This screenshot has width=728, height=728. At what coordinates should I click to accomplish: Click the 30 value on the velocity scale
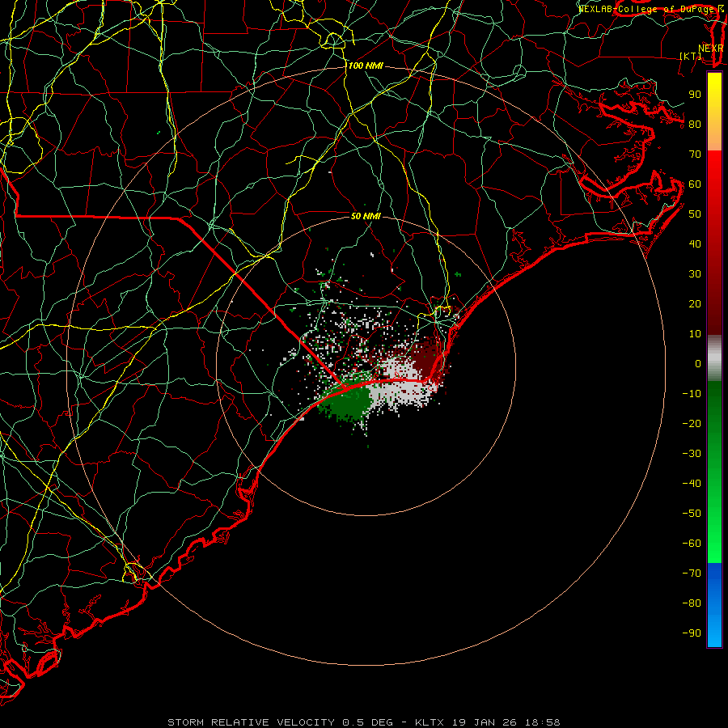click(x=695, y=274)
